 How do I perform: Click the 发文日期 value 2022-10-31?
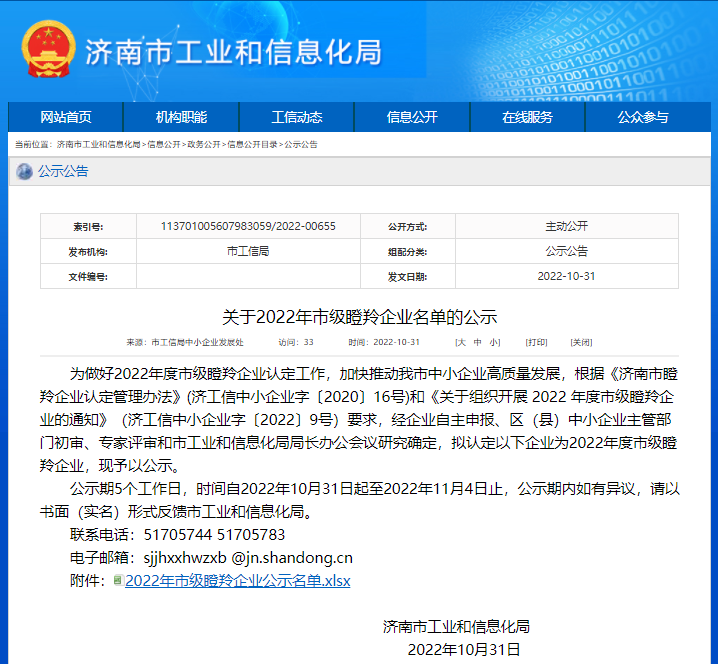point(566,276)
